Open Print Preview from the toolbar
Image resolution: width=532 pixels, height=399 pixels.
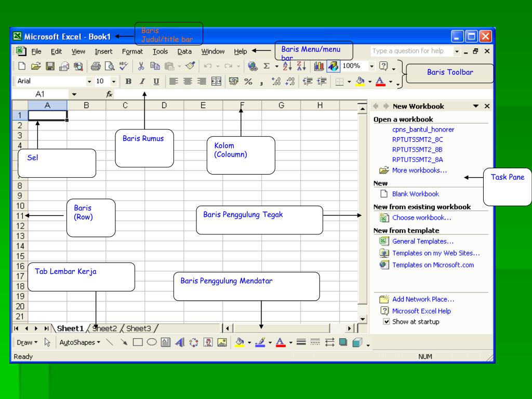110,66
